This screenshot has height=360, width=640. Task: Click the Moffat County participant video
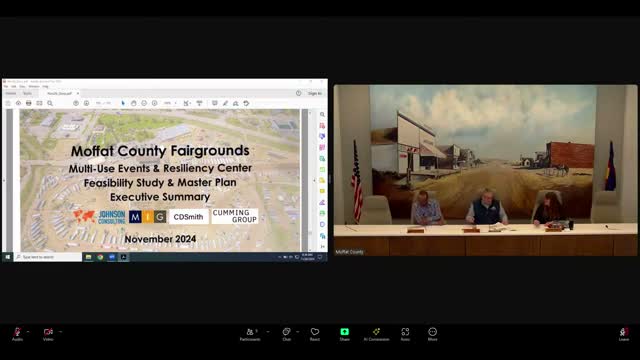coord(485,170)
